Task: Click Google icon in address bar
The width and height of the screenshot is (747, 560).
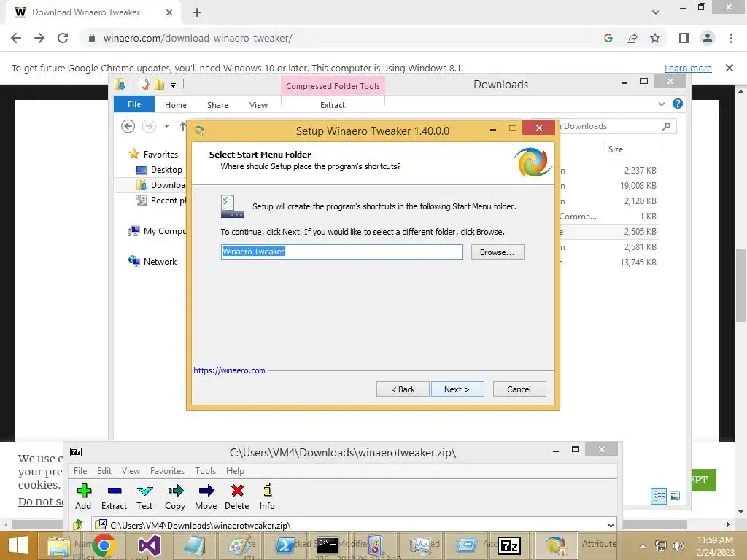Action: 608,38
